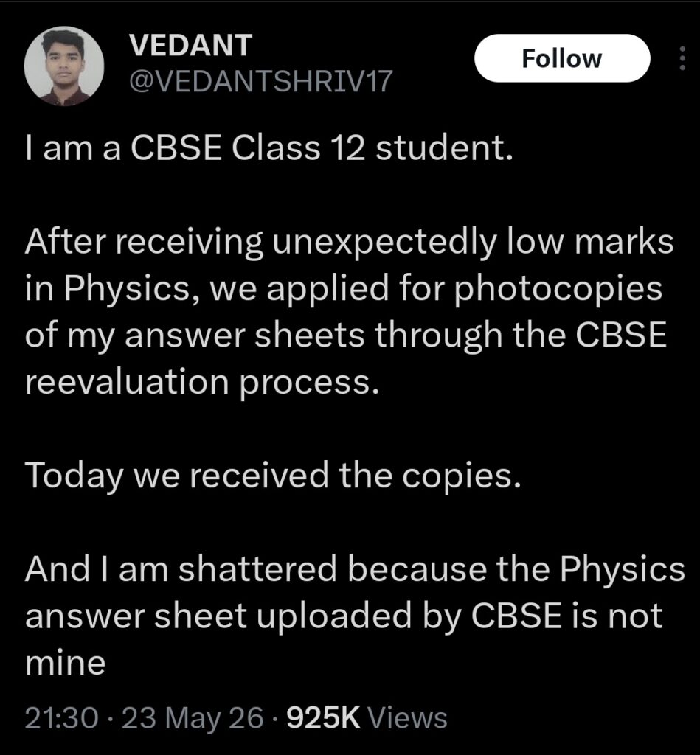Click the @VEDANTSHRIV17 handle
This screenshot has width=700, height=755.
(260, 81)
